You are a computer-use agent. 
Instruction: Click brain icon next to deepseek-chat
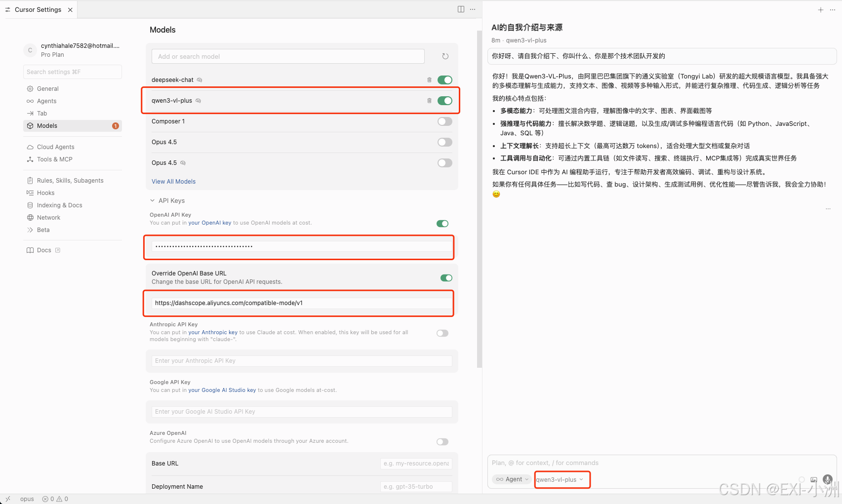(x=200, y=80)
